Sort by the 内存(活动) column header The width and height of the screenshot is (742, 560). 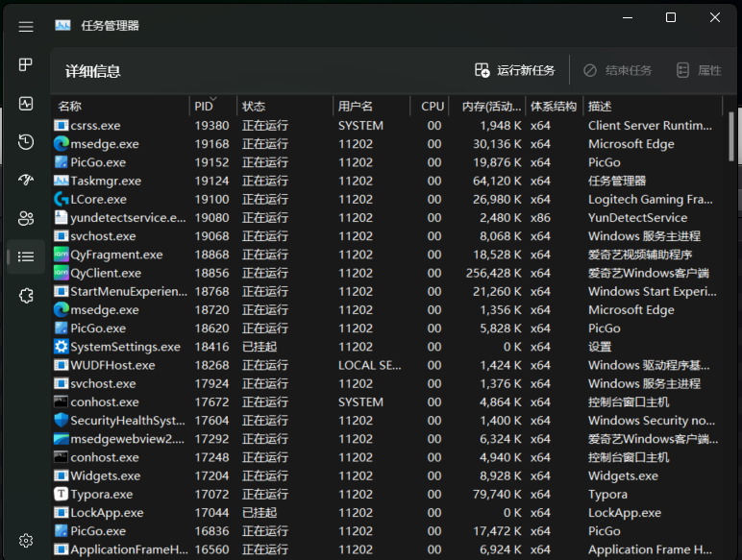click(x=487, y=106)
